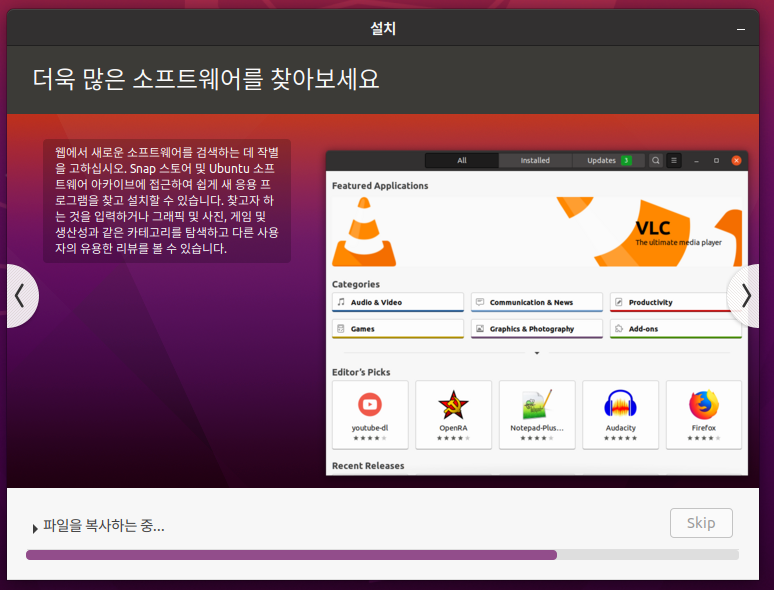Open the hamburger menu icon
The image size is (774, 590).
tap(674, 160)
